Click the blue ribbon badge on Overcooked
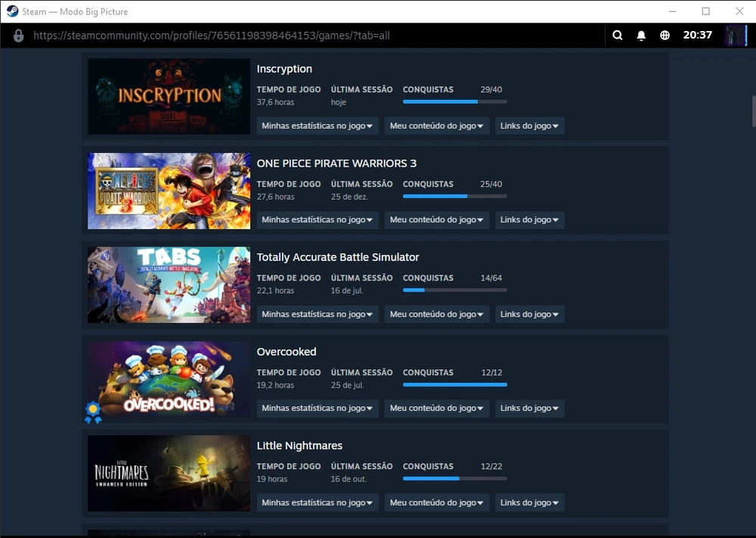Image resolution: width=756 pixels, height=538 pixels. [93, 411]
